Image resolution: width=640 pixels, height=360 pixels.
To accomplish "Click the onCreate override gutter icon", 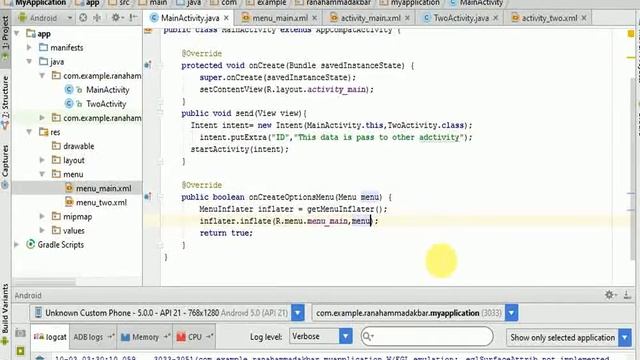I will click(148, 65).
